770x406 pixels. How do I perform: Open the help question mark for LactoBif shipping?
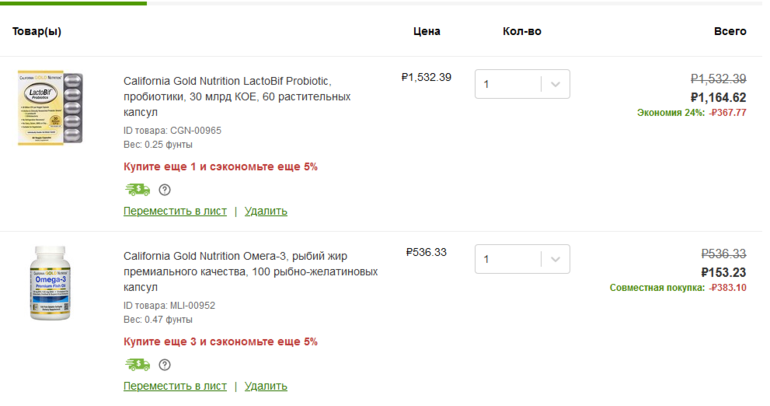[165, 190]
